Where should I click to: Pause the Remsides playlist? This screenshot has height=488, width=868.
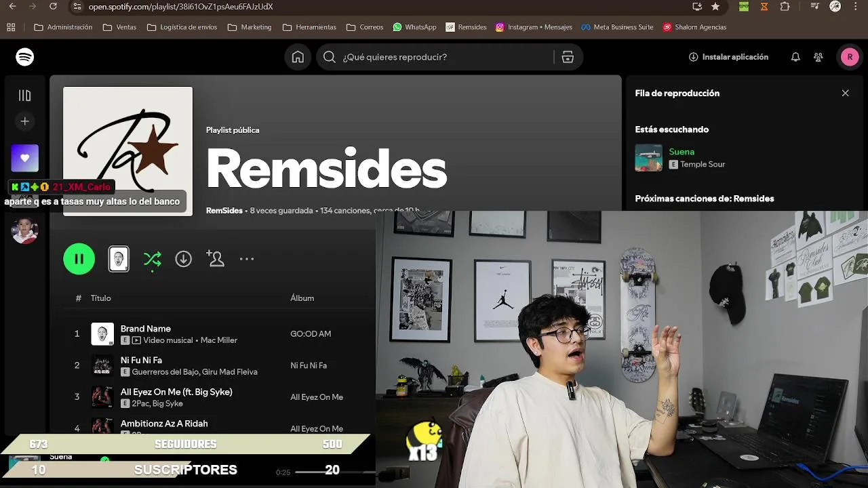click(x=79, y=259)
